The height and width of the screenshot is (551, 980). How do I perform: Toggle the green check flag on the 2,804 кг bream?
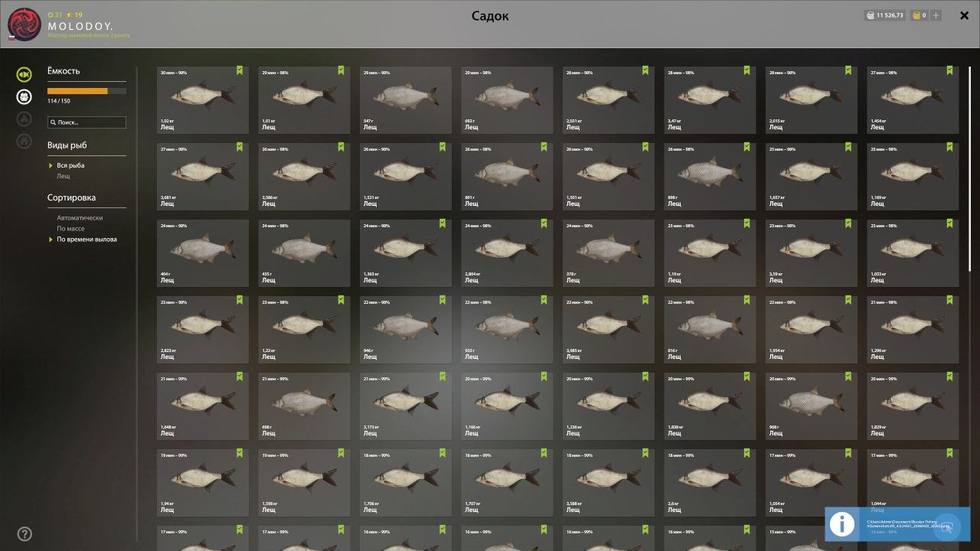(x=544, y=223)
